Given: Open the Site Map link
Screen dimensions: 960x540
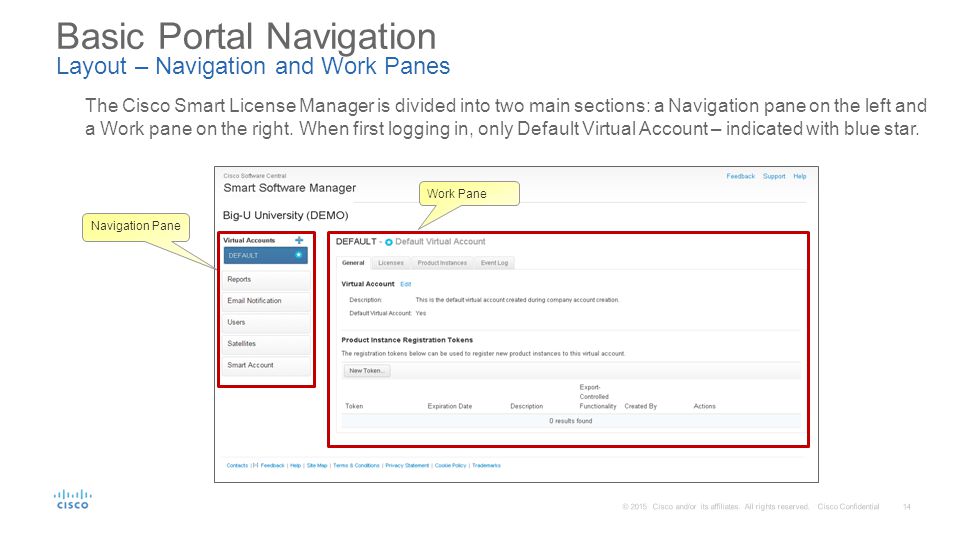Looking at the screenshot, I should click(317, 465).
